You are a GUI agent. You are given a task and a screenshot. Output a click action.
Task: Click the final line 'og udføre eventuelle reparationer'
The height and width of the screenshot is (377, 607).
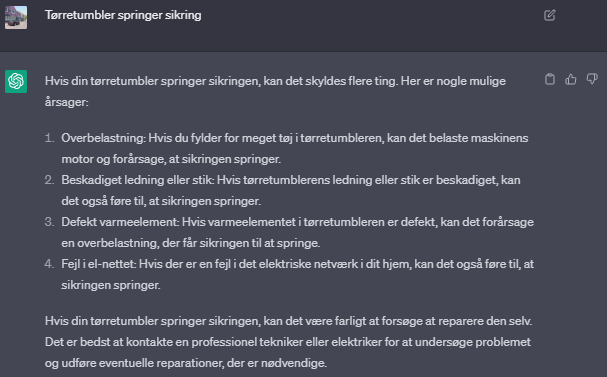(x=186, y=363)
